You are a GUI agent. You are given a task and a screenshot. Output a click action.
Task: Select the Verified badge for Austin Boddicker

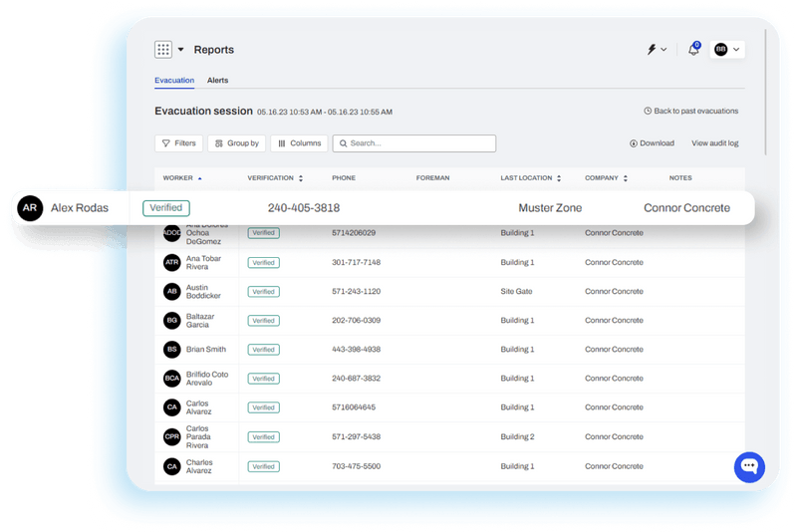click(263, 292)
